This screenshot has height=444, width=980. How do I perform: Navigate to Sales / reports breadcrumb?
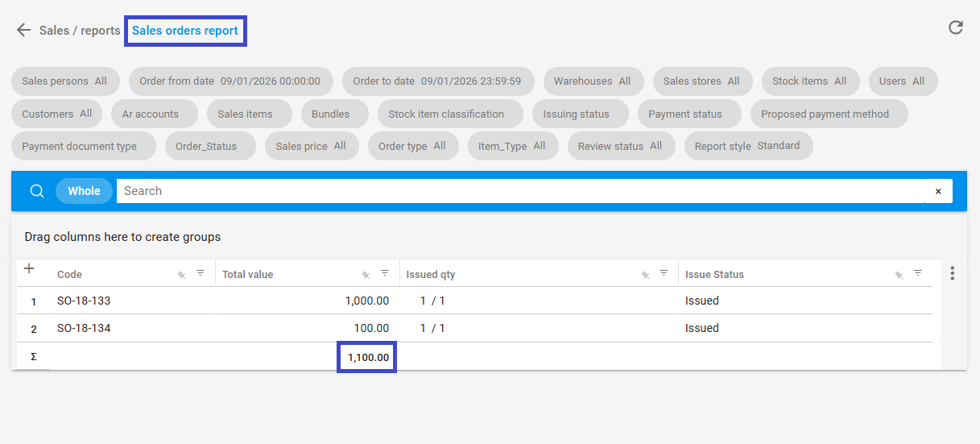click(80, 31)
